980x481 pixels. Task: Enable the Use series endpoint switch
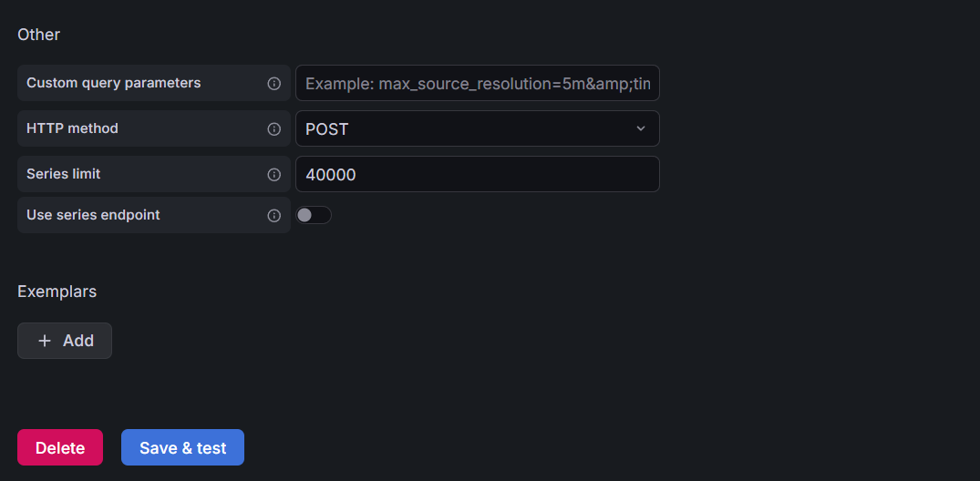pyautogui.click(x=314, y=215)
